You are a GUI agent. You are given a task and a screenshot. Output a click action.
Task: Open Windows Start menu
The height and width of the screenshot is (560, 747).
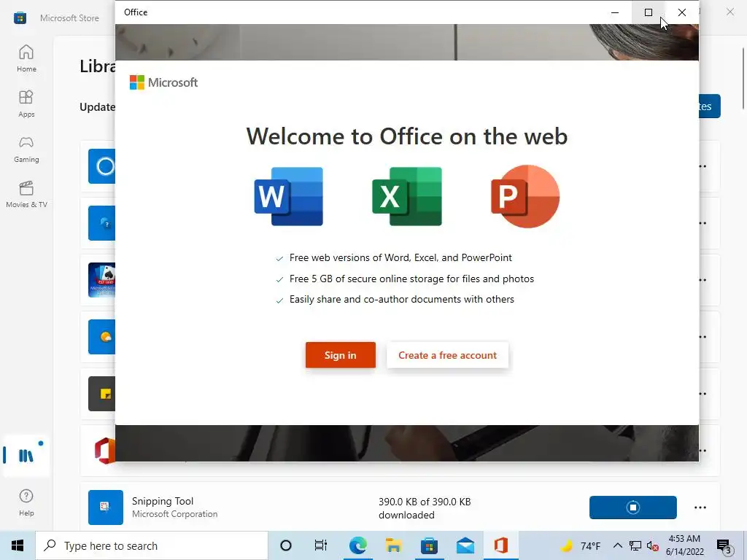pos(18,545)
